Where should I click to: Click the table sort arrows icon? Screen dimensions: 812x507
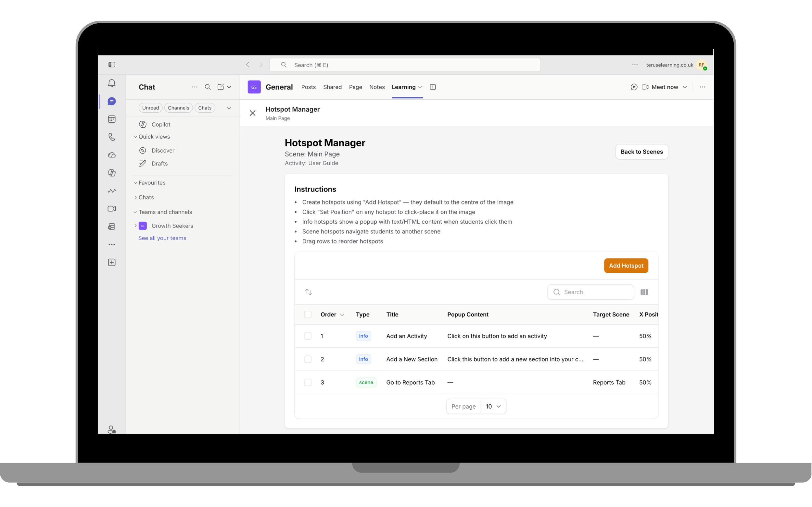point(308,292)
